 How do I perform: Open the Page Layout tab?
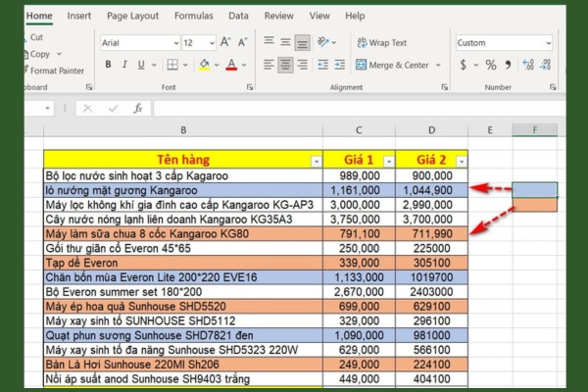pos(132,16)
